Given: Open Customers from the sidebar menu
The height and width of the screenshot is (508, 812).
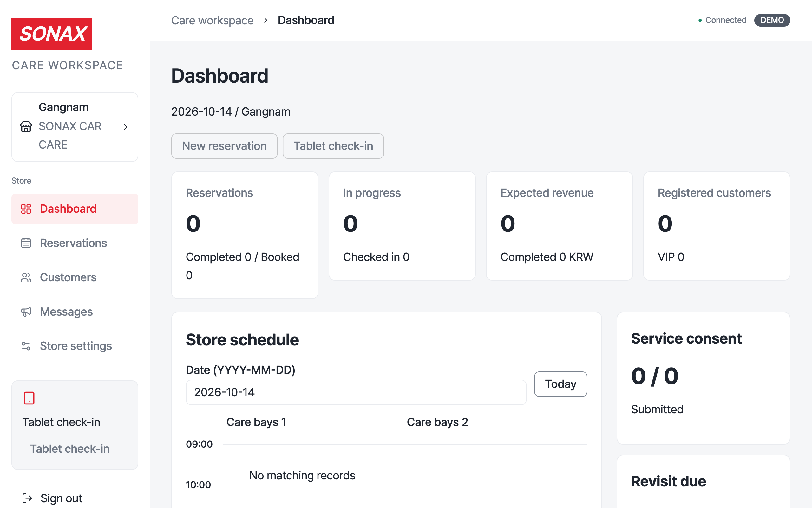Looking at the screenshot, I should [x=75, y=277].
